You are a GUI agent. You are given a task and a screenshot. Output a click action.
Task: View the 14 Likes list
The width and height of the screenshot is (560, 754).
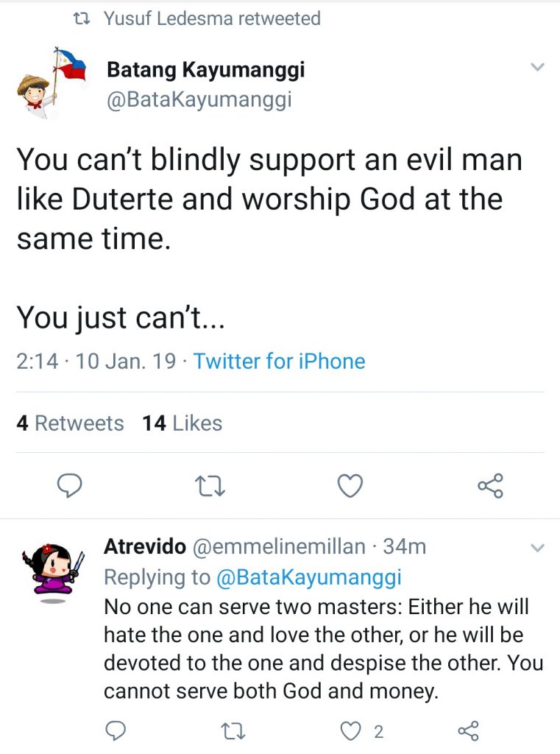[x=182, y=423]
